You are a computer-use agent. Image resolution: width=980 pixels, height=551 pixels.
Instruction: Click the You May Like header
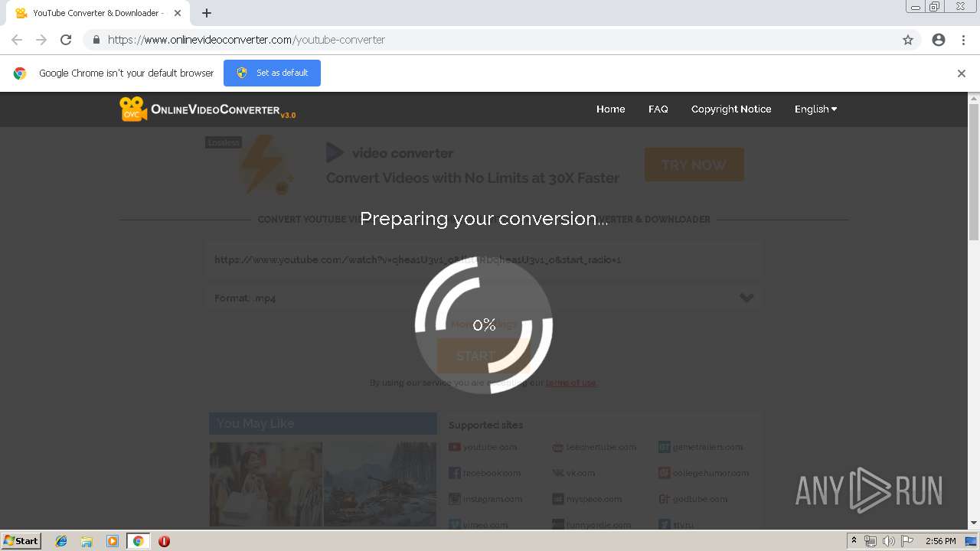[323, 423]
